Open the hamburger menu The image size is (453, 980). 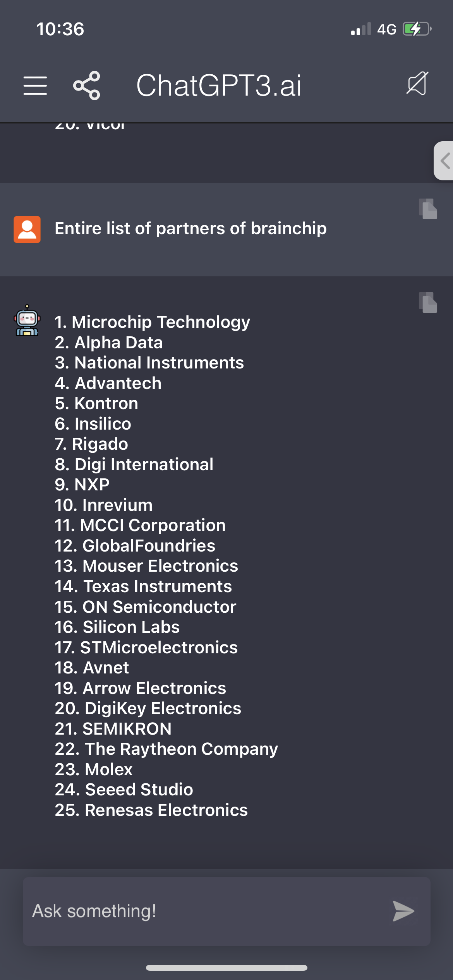(x=35, y=86)
